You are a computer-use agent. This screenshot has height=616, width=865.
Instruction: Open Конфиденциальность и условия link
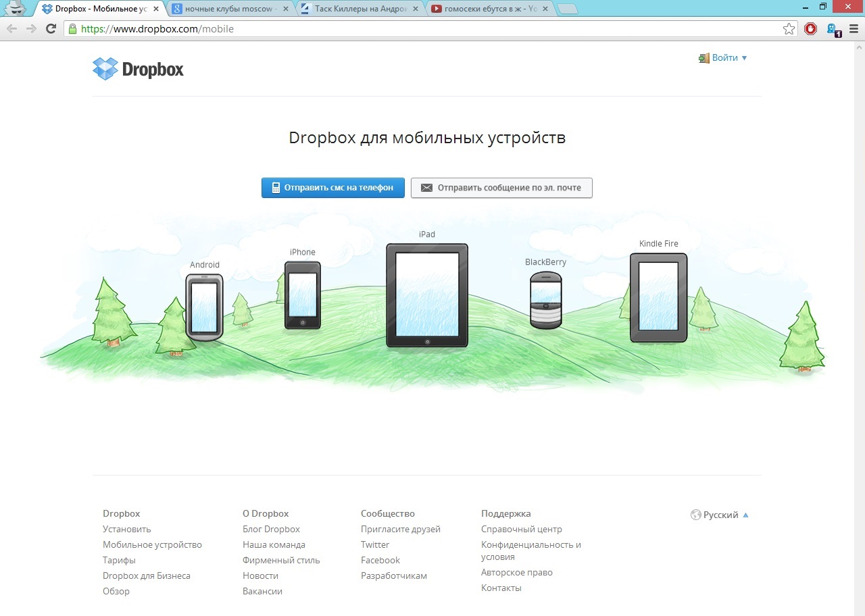[531, 550]
